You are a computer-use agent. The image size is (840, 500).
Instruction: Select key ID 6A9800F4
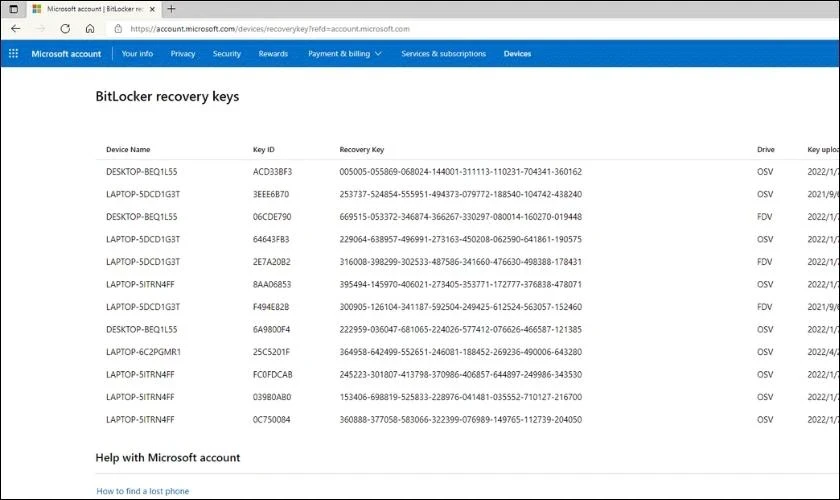pyautogui.click(x=271, y=329)
